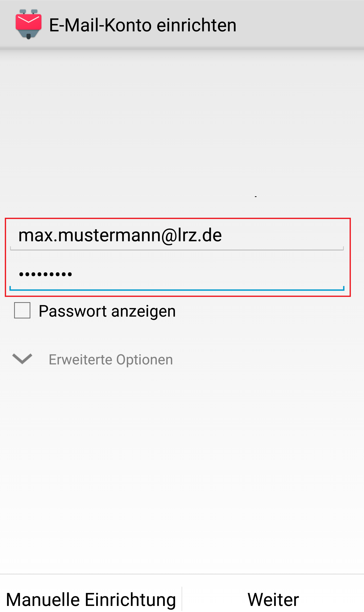Expand the Erweiterte Optionen chevron

click(x=22, y=359)
